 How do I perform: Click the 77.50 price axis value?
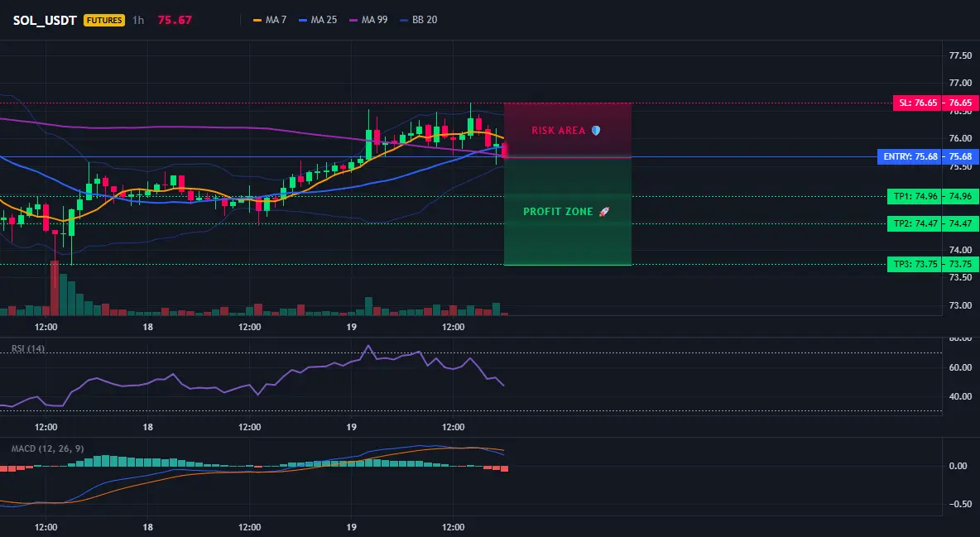pos(960,55)
